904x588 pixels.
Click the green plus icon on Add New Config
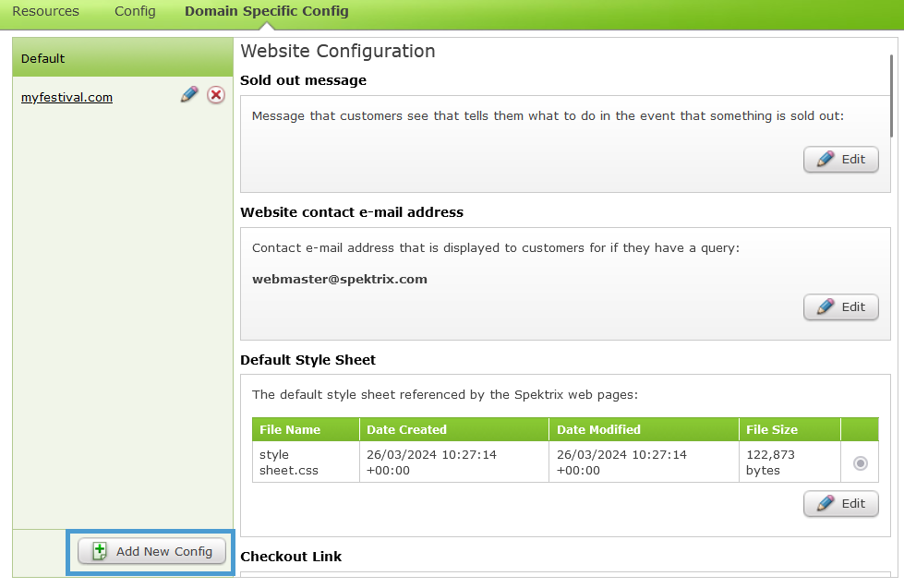click(x=100, y=551)
